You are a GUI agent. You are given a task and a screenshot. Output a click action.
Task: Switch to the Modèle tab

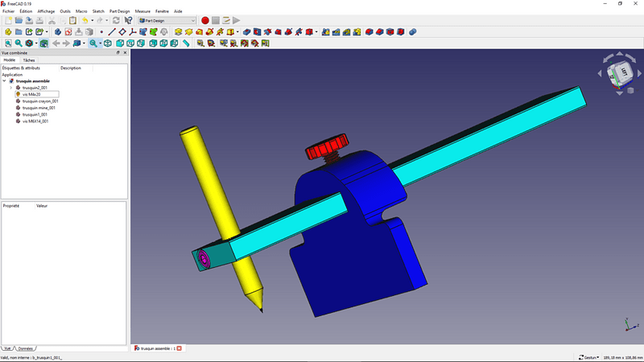[x=10, y=60]
